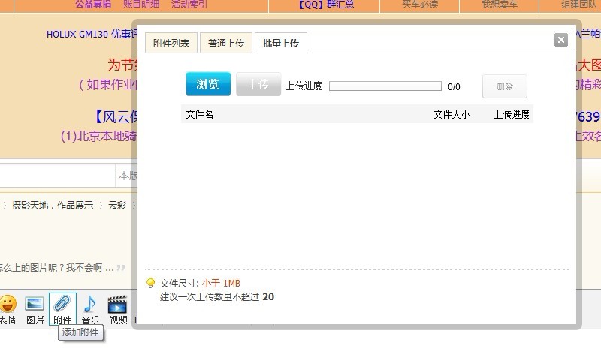Close the upload dialog with X
The height and width of the screenshot is (364, 601).
[560, 40]
